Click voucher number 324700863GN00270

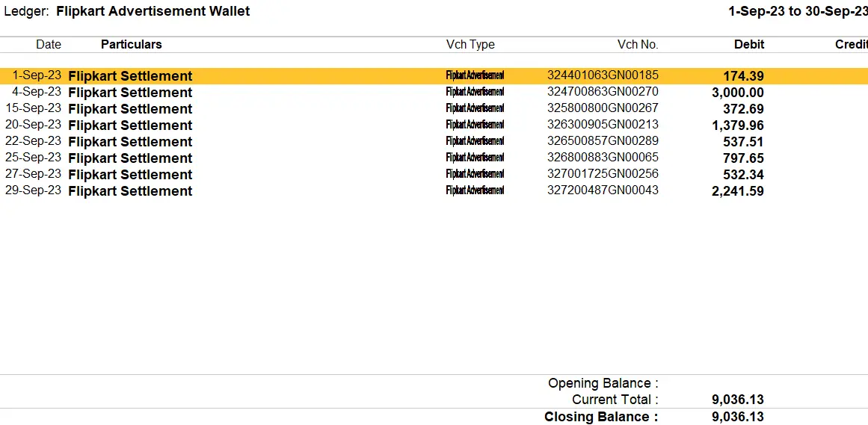(x=603, y=92)
